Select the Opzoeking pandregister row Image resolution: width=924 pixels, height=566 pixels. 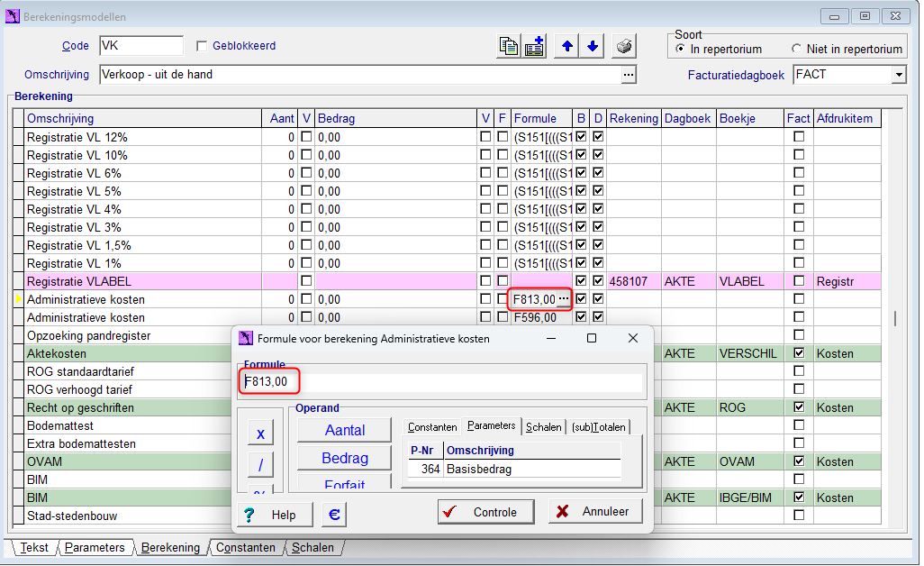coord(129,335)
